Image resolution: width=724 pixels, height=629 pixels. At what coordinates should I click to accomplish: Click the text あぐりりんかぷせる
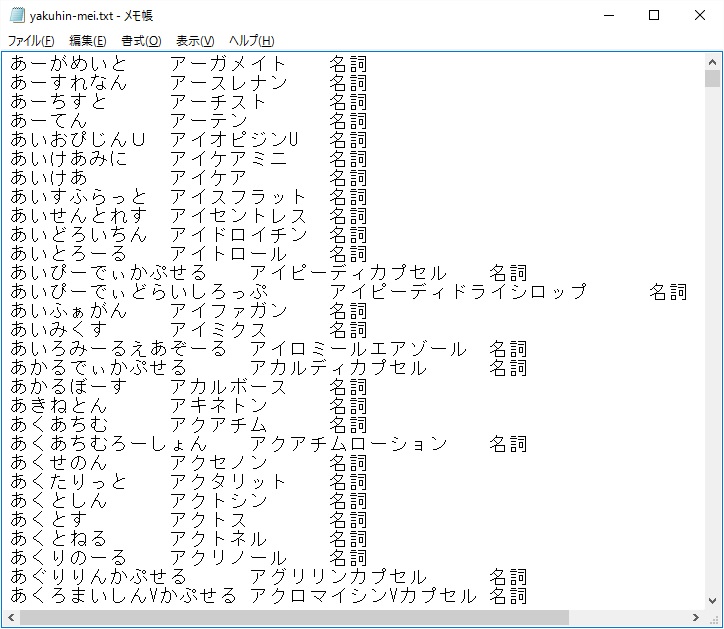tap(98, 577)
